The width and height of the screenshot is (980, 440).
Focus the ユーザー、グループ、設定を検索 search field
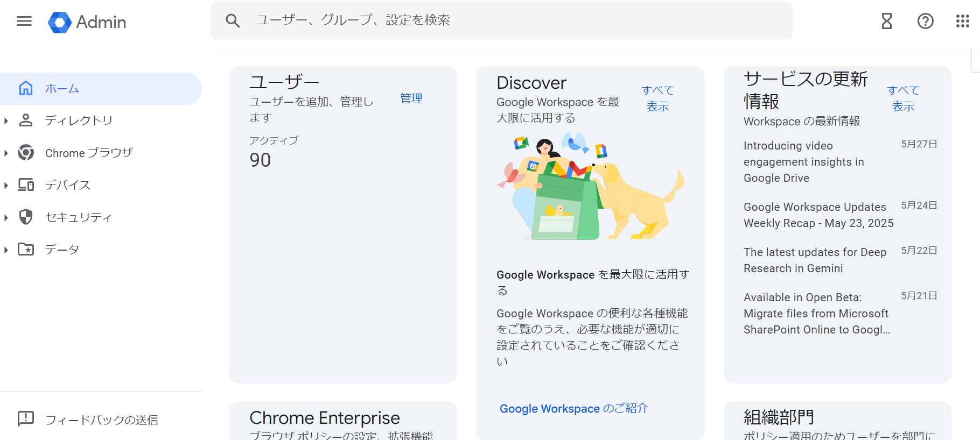tap(501, 20)
